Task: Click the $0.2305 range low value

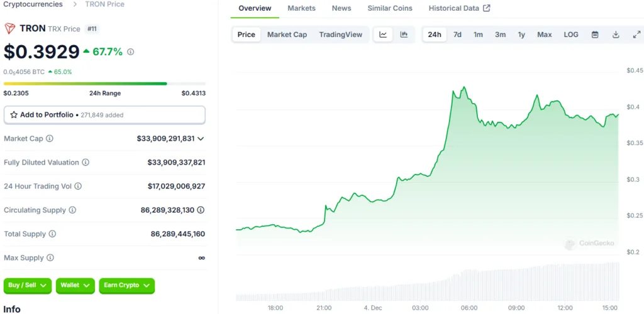Action: coord(16,93)
